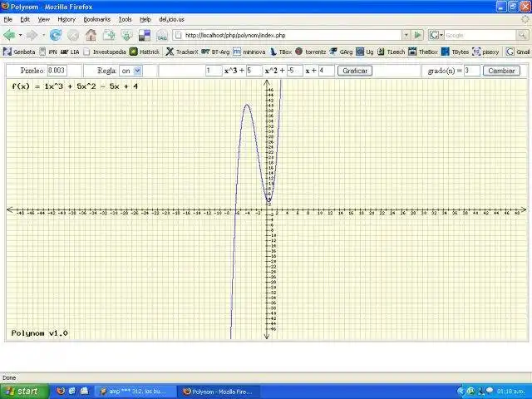Click the Windows start button
This screenshot has height=399, width=532.
(24, 392)
